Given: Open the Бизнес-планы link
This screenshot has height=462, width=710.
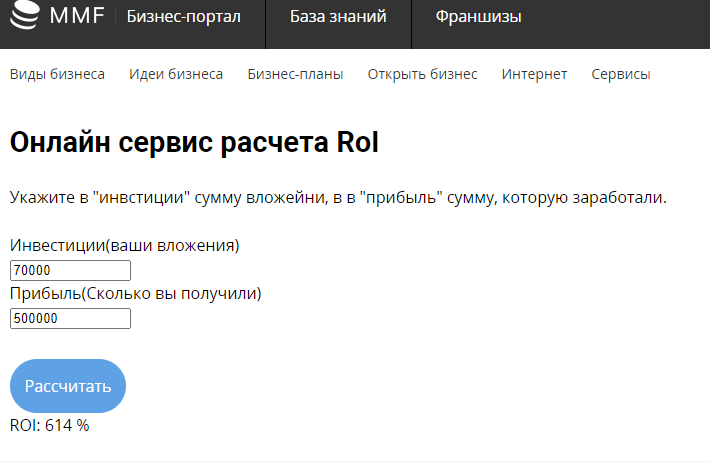Looking at the screenshot, I should (295, 74).
